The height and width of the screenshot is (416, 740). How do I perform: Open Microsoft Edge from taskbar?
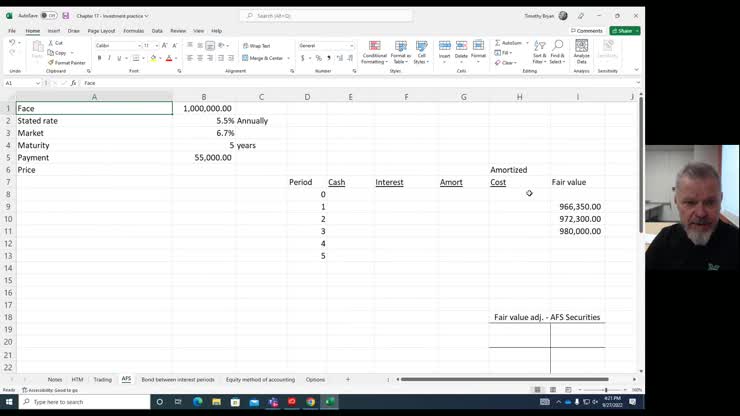click(x=197, y=402)
